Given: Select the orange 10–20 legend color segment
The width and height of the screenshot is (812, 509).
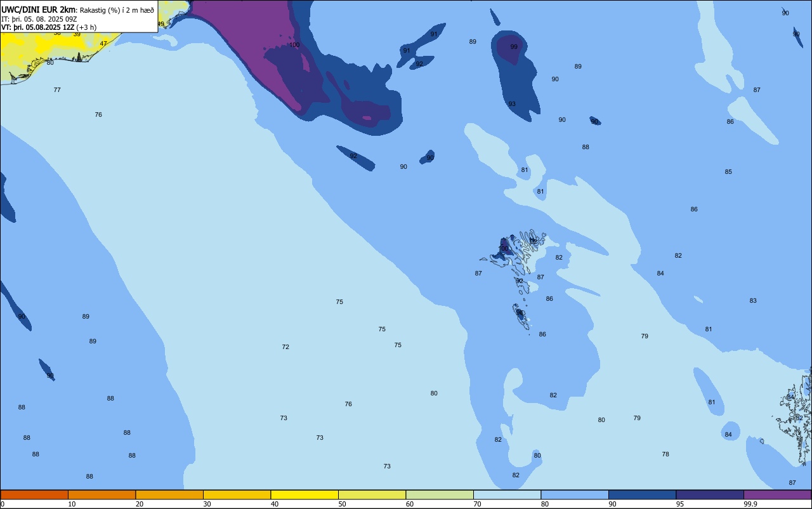Looking at the screenshot, I should (101, 494).
